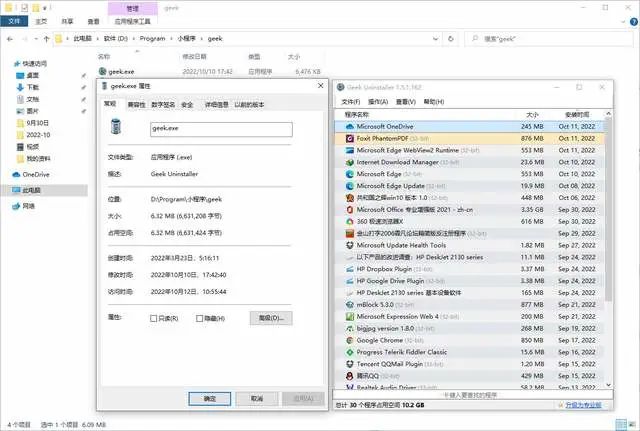Click the Foxit PhantomPDF program icon
The image size is (640, 431).
(350, 138)
